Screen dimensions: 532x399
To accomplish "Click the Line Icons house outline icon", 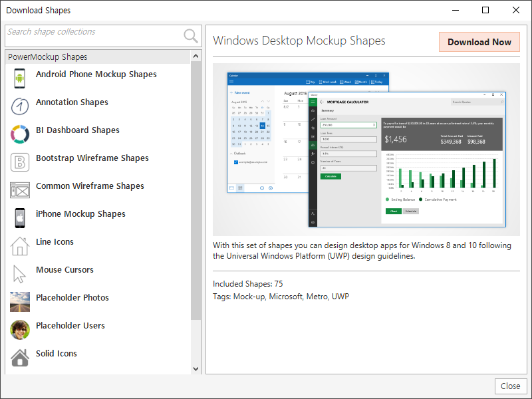I will tap(20, 246).
